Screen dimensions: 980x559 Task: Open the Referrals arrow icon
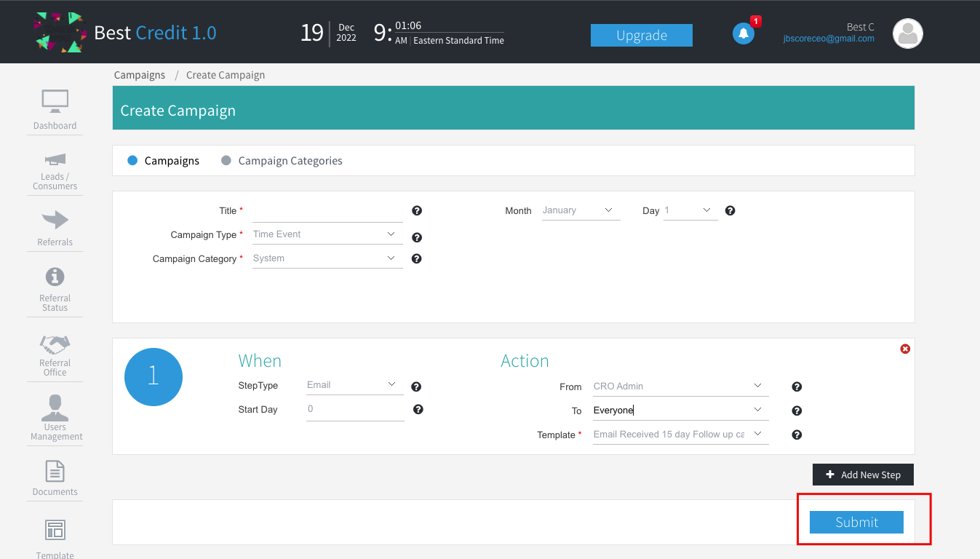[55, 220]
